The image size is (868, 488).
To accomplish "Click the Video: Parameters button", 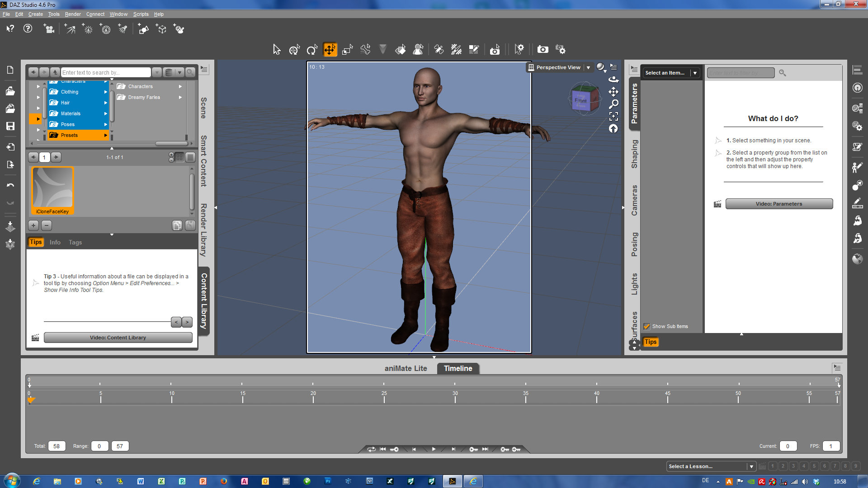I will tap(778, 204).
